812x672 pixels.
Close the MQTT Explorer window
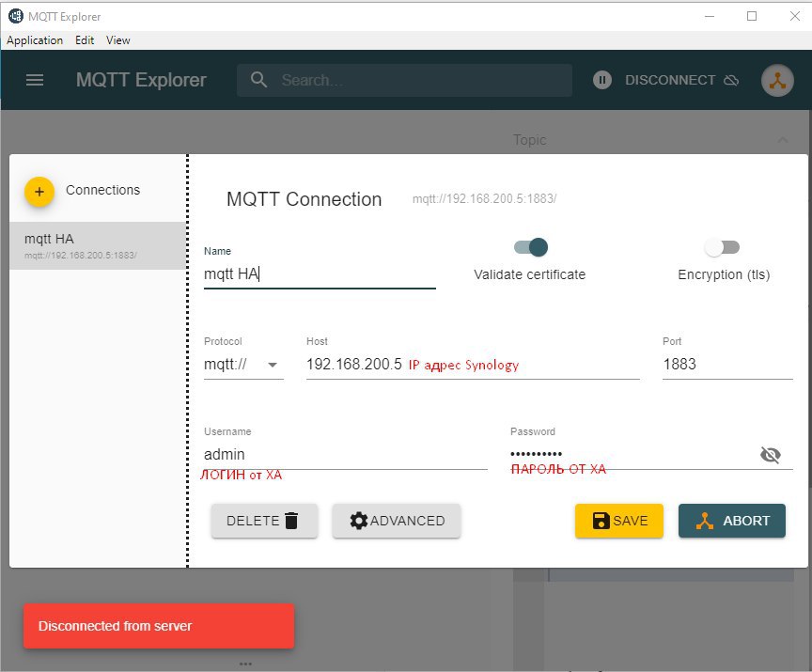pyautogui.click(x=795, y=16)
